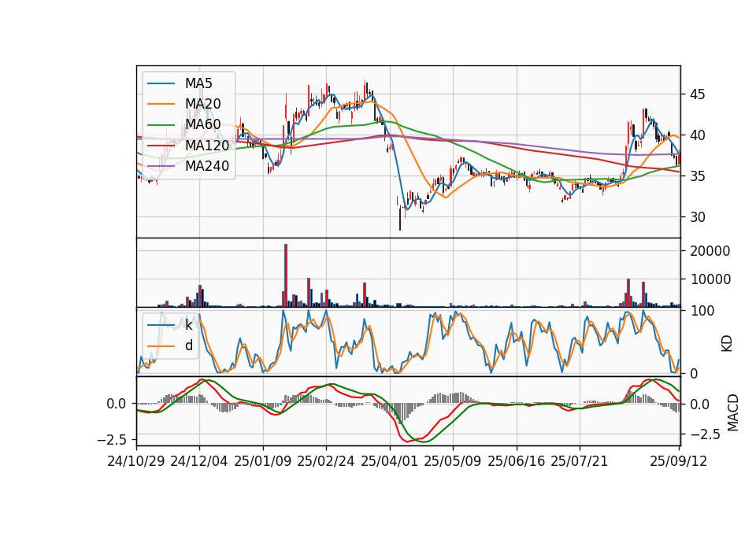Click the KD axis label
Screen dimensions: 756x543
pyautogui.click(x=727, y=344)
